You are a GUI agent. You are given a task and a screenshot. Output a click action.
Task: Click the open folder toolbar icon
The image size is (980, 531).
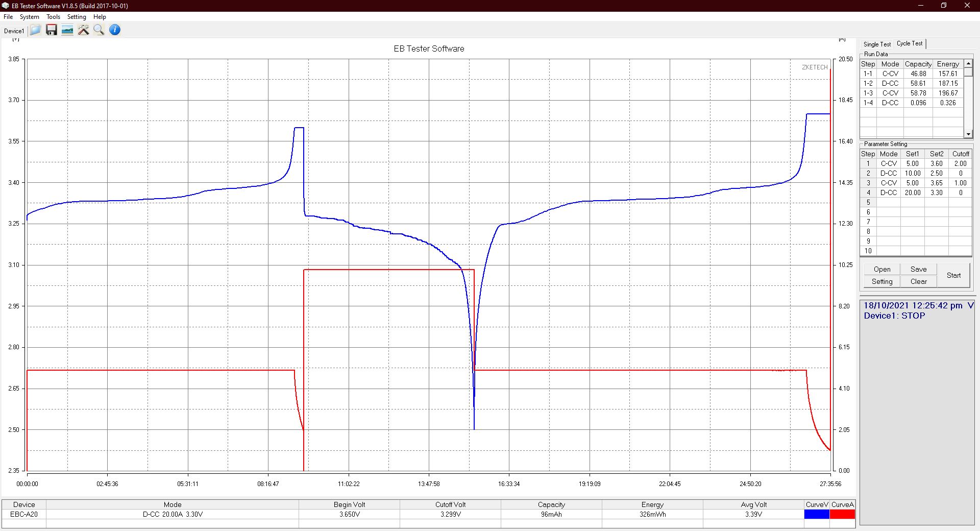[x=35, y=30]
